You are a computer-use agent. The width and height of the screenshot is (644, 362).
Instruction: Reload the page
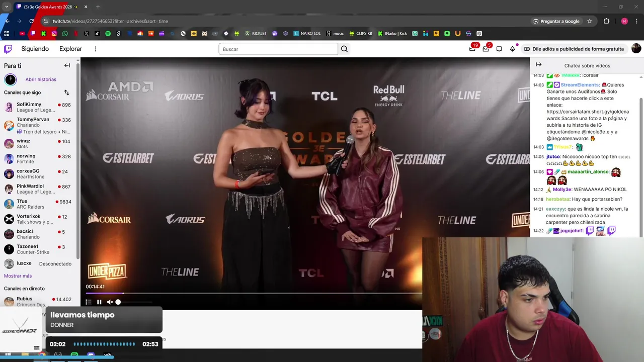(x=32, y=21)
